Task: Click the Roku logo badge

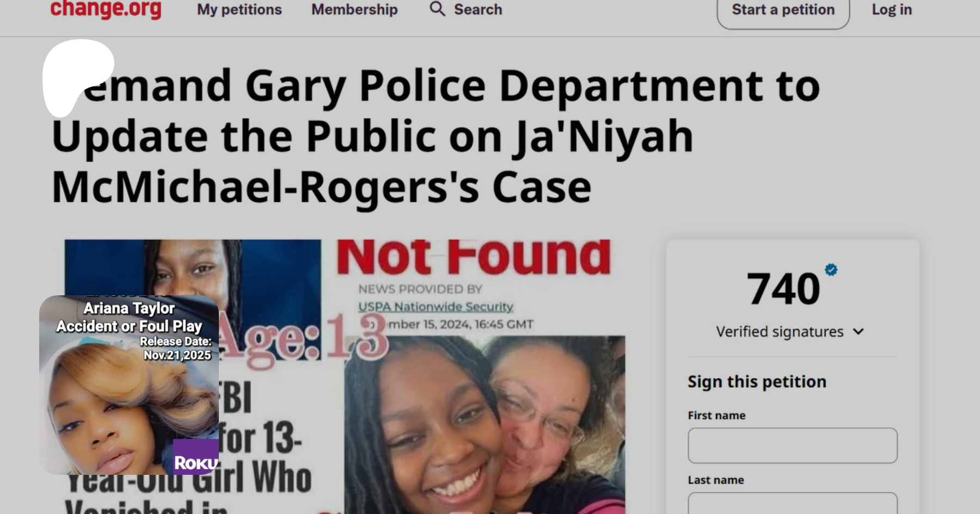Action: [196, 457]
